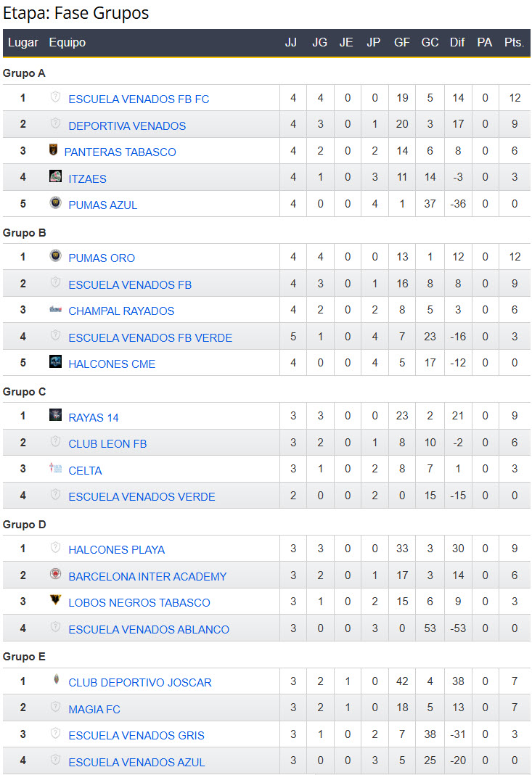Open the DEPORTIVA VENADOS team link
The width and height of the screenshot is (532, 775).
[x=127, y=126]
